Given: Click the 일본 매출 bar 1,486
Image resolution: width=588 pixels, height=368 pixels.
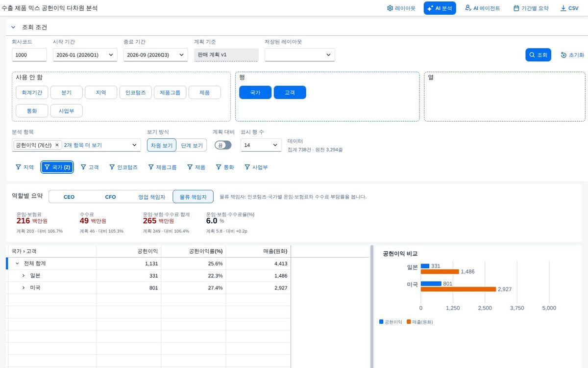Looking at the screenshot, I should 440,271.
